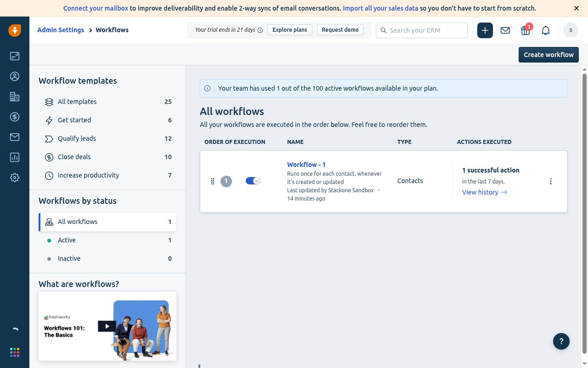Open Deals dollar icon in sidebar

(15, 117)
